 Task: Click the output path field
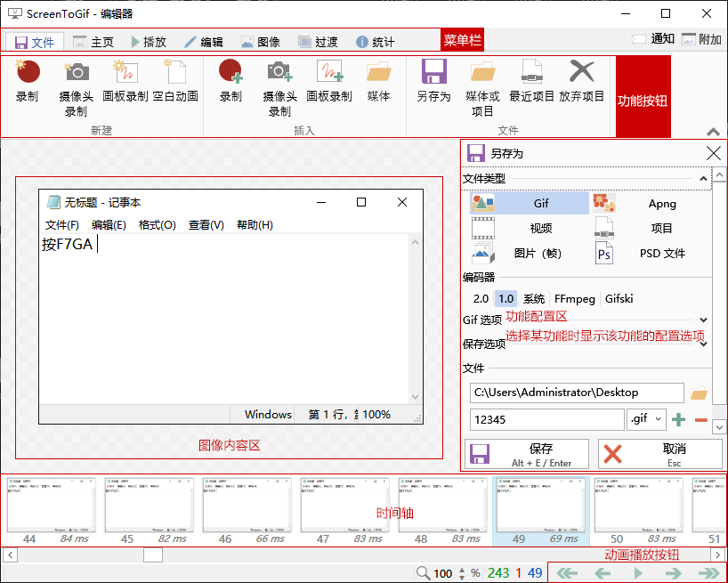[x=577, y=393]
